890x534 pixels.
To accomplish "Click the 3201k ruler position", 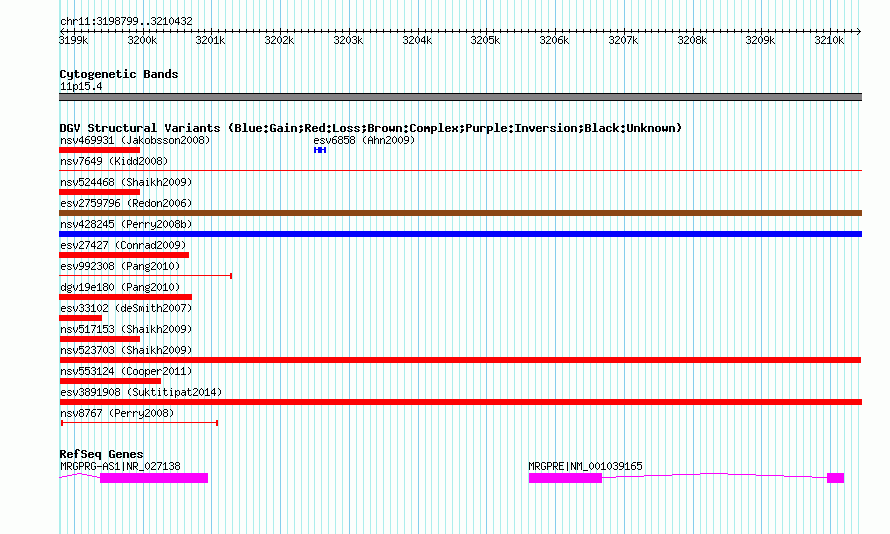I will pos(211,40).
